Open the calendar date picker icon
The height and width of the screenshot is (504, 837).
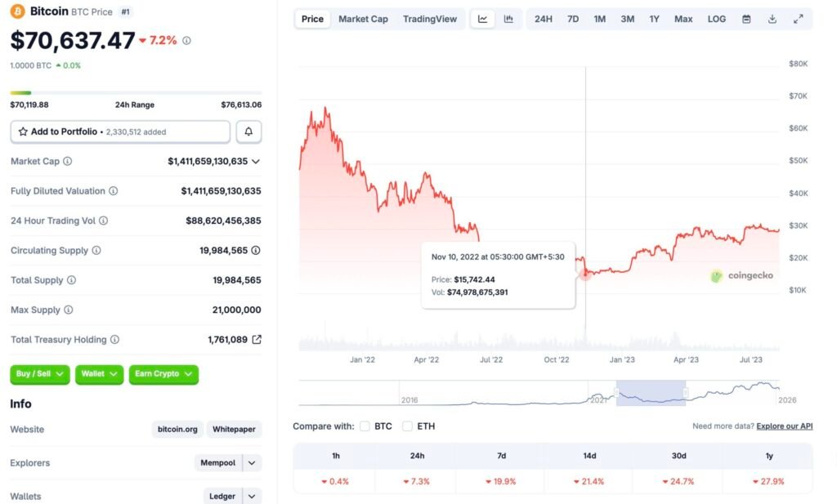(746, 19)
